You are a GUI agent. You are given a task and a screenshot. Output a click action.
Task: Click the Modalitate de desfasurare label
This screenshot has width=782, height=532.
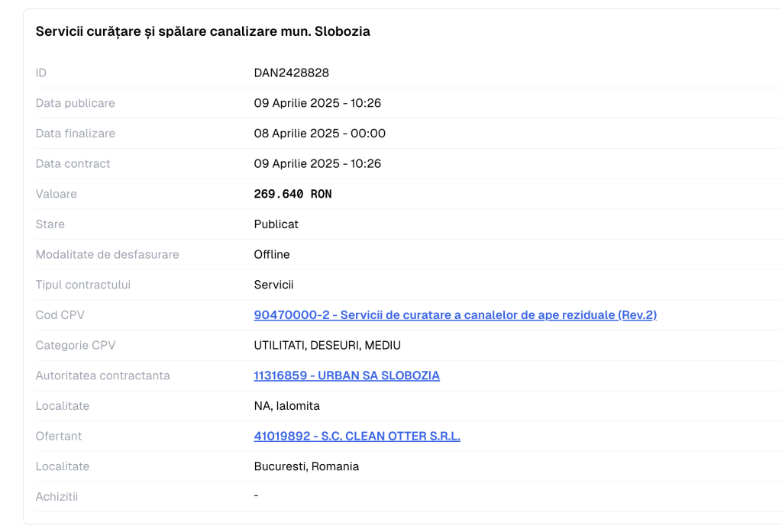(107, 254)
